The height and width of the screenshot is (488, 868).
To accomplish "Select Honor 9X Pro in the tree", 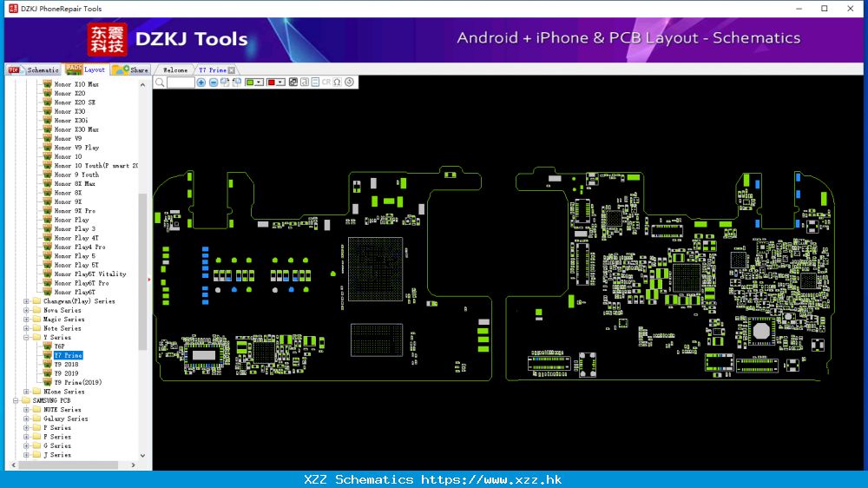I will point(75,211).
